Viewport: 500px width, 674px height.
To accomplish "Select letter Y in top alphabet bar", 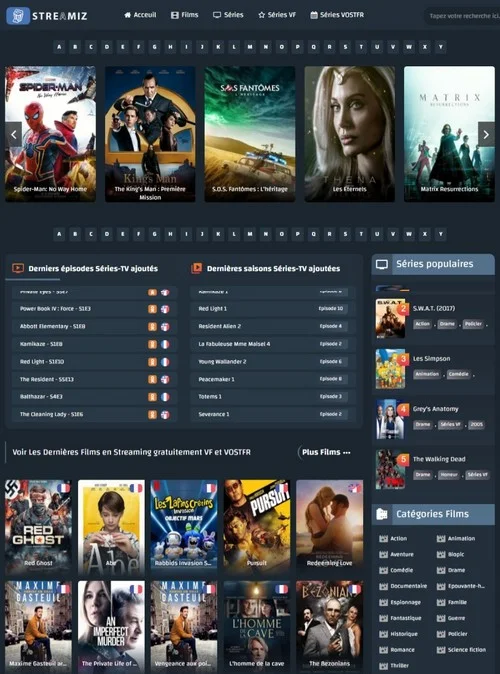I will coord(440,47).
